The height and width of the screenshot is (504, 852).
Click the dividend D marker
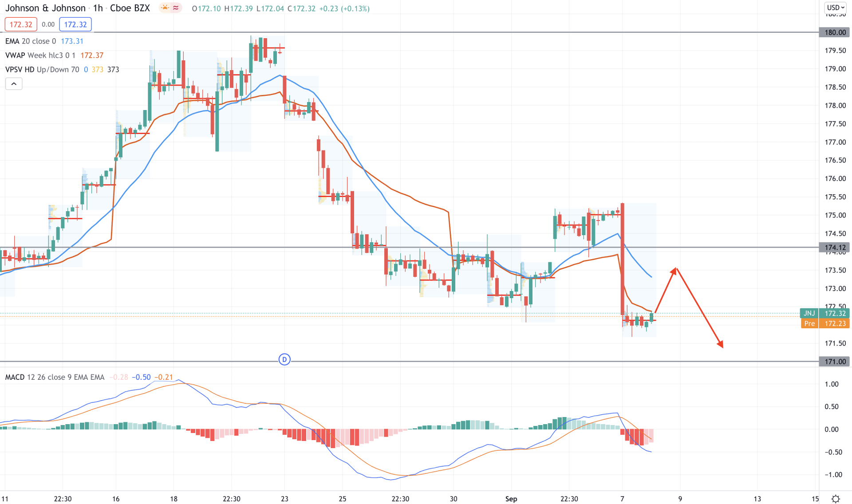tap(284, 359)
